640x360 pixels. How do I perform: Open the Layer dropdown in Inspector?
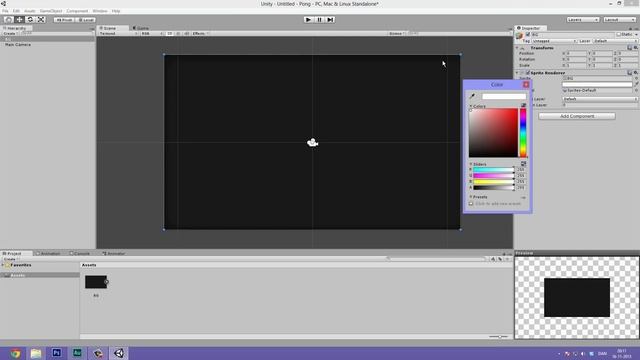(x=615, y=41)
